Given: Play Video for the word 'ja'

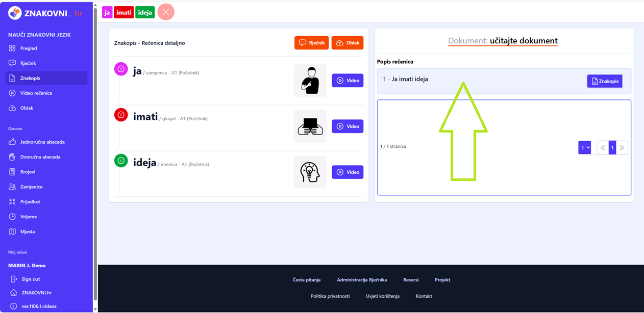Looking at the screenshot, I should pos(348,81).
